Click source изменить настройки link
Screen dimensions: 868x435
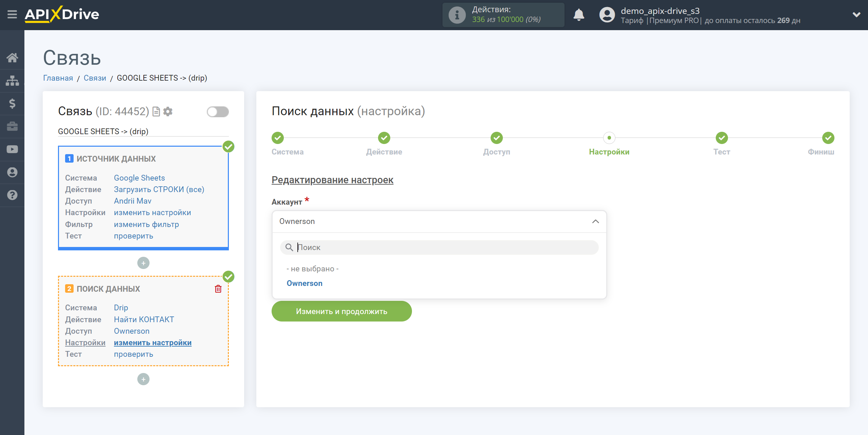tap(152, 212)
